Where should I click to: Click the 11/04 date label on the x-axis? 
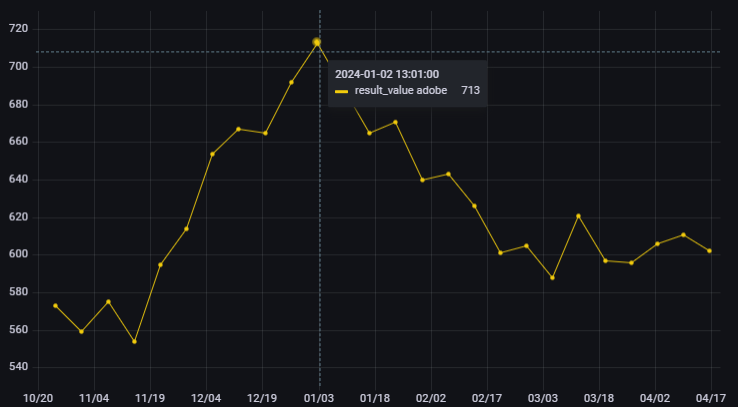coord(94,399)
